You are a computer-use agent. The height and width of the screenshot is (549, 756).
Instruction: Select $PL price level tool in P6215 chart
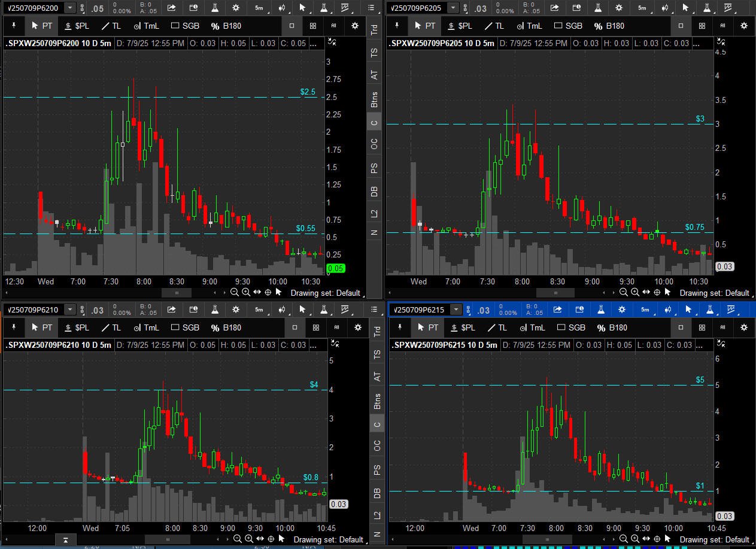463,327
